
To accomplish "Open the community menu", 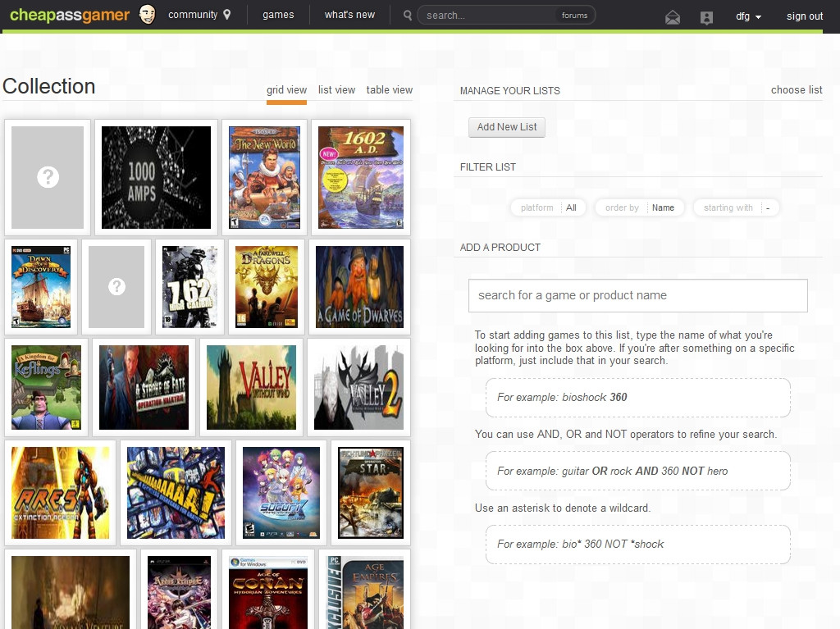I will [193, 15].
